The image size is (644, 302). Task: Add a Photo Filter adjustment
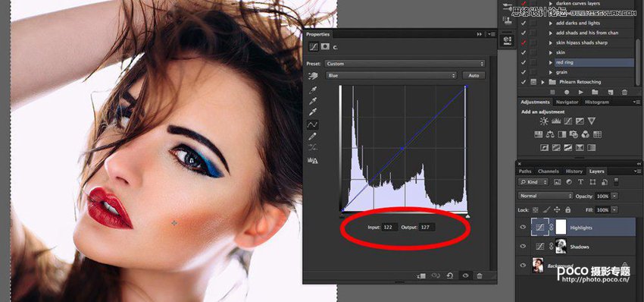pyautogui.click(x=574, y=134)
